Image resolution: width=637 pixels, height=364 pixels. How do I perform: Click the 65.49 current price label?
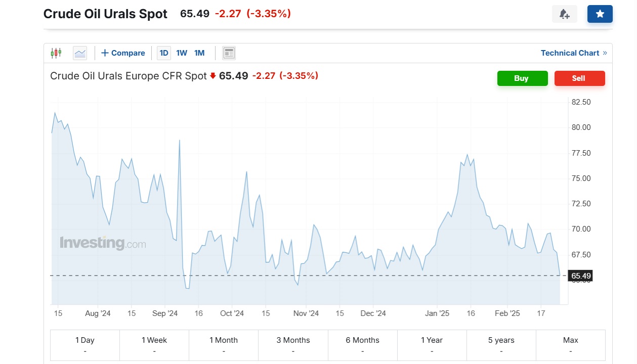(x=580, y=276)
